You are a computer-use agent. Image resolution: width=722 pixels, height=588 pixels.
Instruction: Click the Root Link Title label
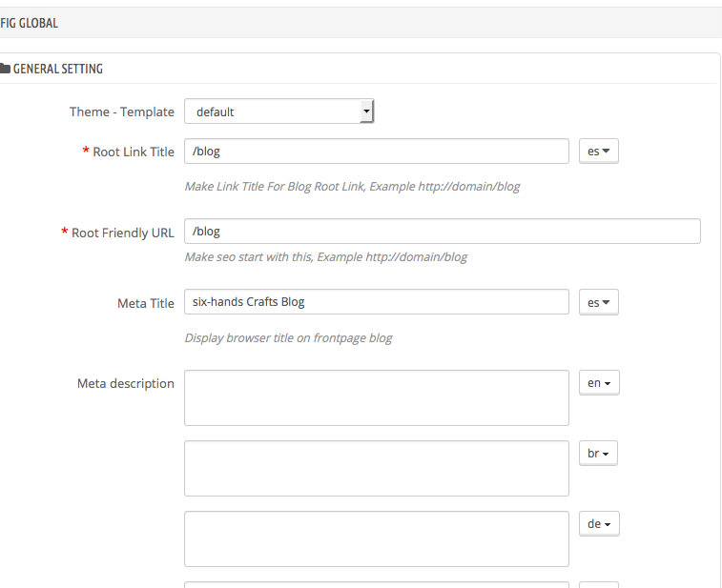click(x=134, y=152)
